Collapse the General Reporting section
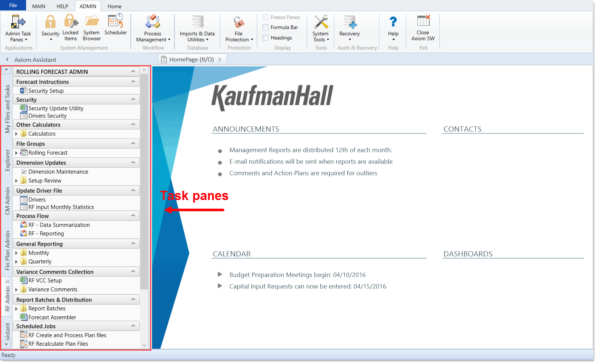Image resolution: width=597 pixels, height=364 pixels. [133, 244]
